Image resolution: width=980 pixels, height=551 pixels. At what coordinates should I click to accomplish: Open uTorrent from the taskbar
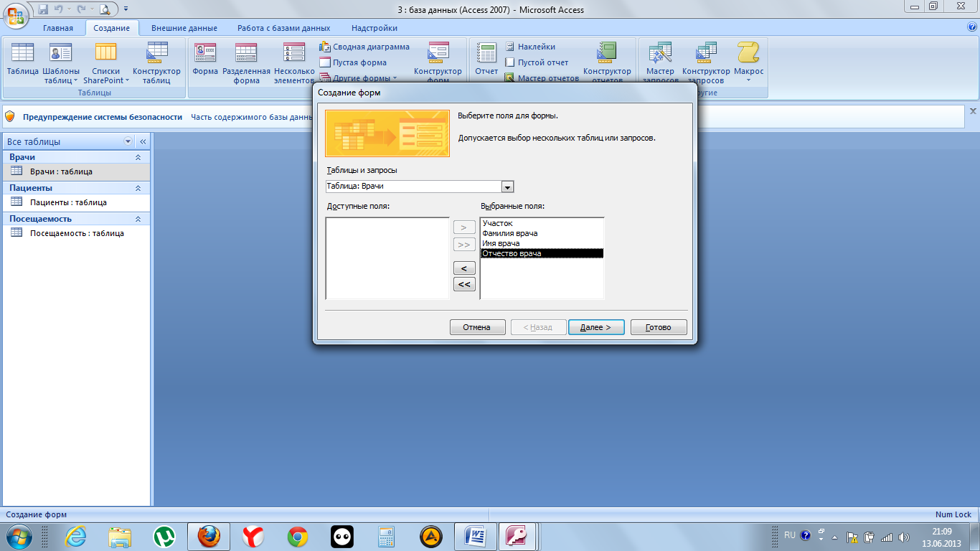click(164, 536)
